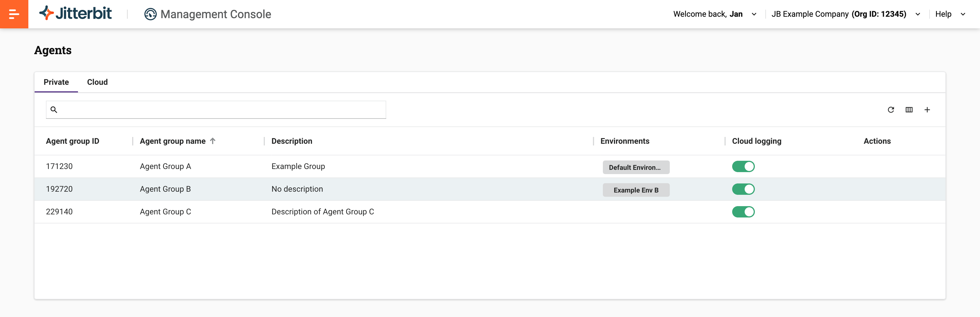Focus the agent group search field
The width and height of the screenshot is (980, 317).
click(216, 110)
